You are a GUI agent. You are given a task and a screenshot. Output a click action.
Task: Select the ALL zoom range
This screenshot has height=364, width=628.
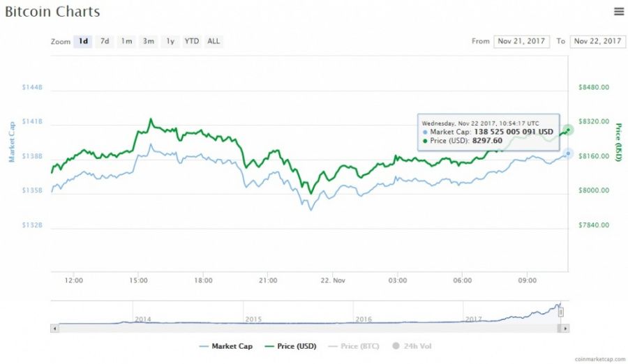click(x=214, y=41)
